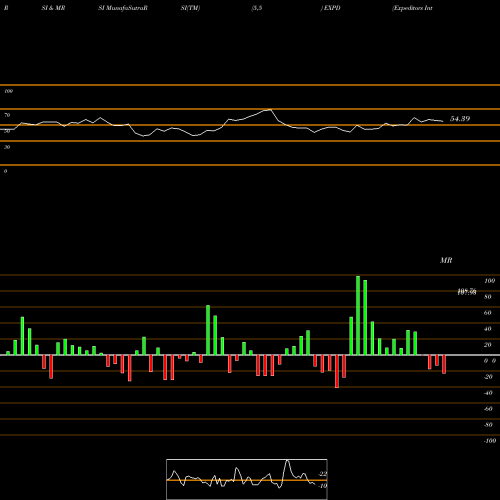Image resolution: width=500 pixels, height=500 pixels.
Task: Click the last red bar in MR histogram
Action: click(x=444, y=364)
